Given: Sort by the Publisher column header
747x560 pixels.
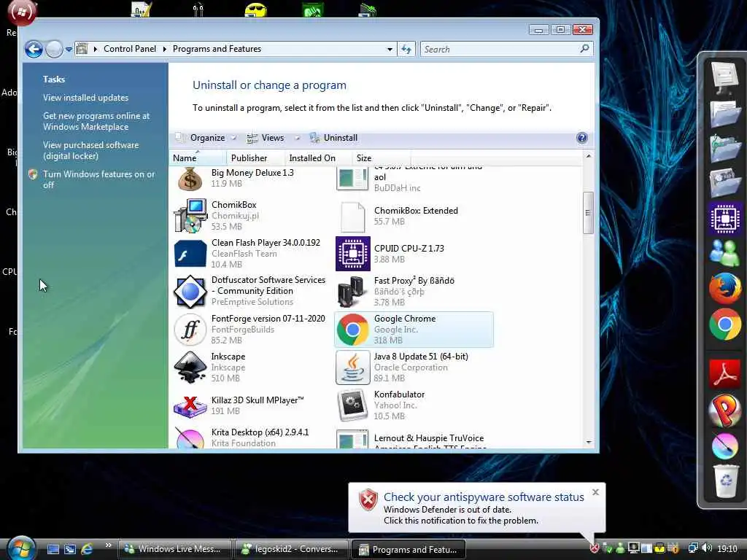Looking at the screenshot, I should [255, 158].
